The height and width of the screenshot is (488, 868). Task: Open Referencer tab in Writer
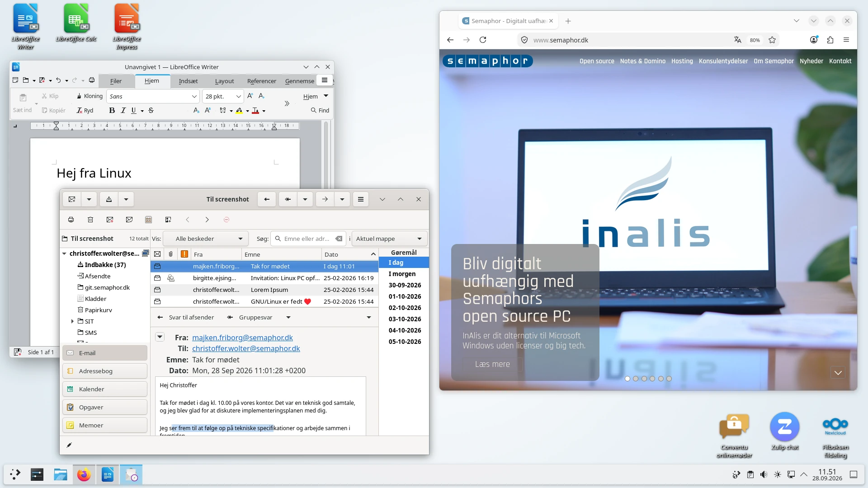coord(261,81)
